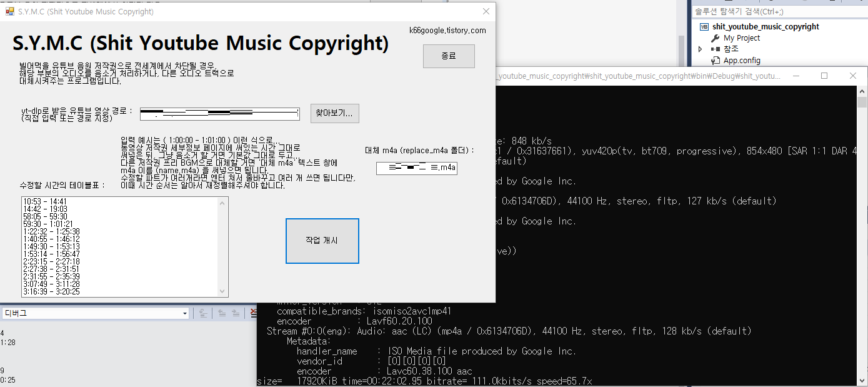Click inside the time table text box
868x387 pixels.
(x=124, y=247)
